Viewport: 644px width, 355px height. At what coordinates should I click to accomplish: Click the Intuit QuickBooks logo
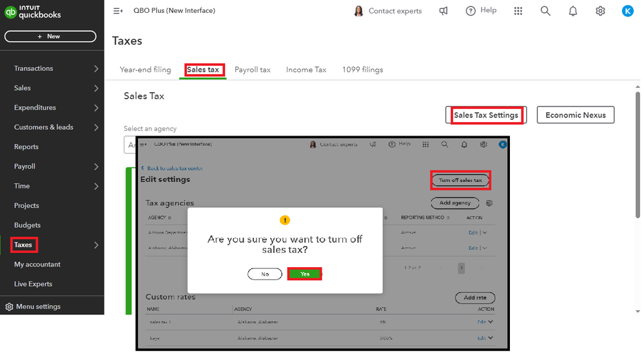pyautogui.click(x=32, y=12)
